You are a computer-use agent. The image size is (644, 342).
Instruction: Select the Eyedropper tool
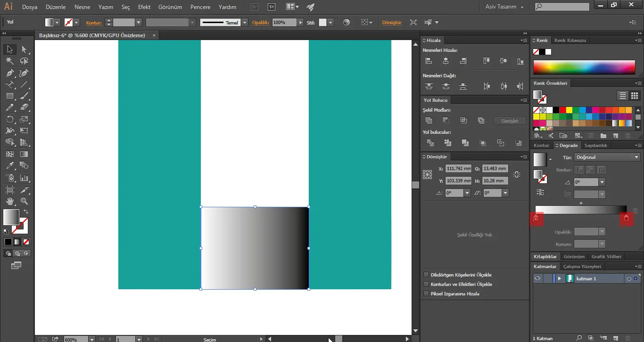click(9, 165)
